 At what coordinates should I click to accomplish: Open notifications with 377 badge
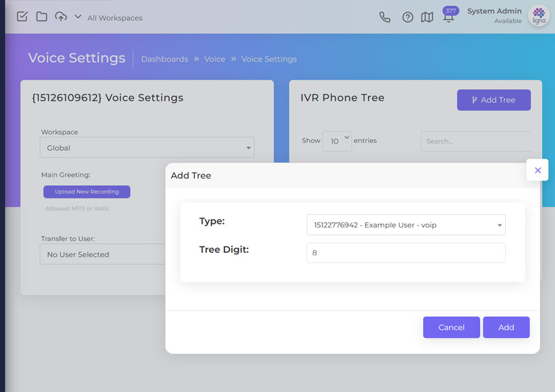pos(448,17)
